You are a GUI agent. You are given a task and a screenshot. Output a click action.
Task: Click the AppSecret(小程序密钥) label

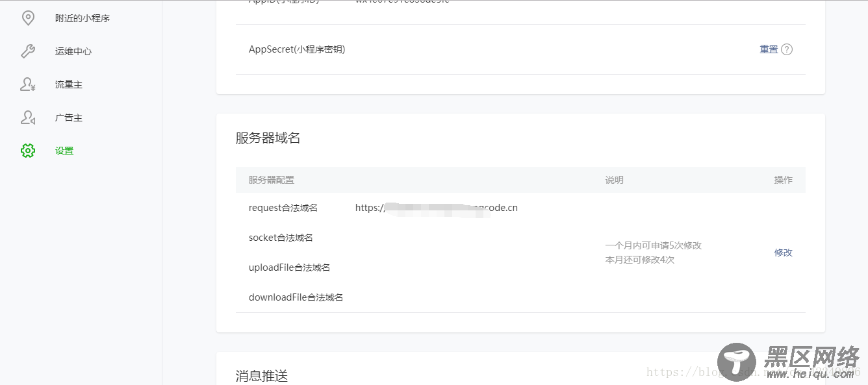coord(297,49)
